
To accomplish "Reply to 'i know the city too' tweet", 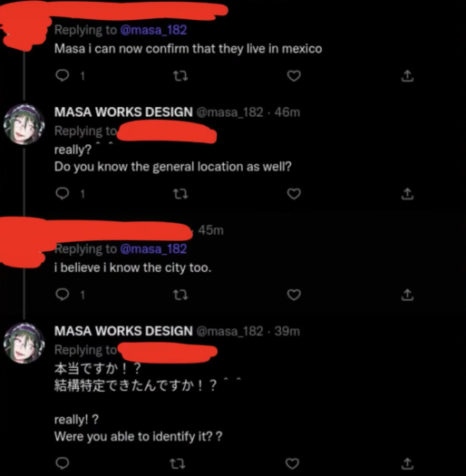I will pos(63,295).
